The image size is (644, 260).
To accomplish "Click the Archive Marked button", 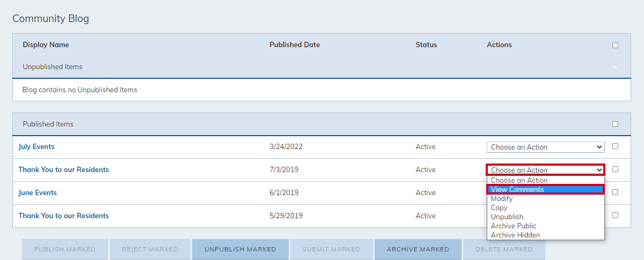I will coord(418,249).
